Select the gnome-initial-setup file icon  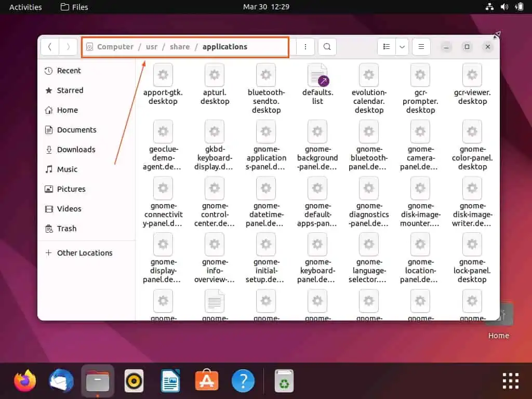click(266, 244)
